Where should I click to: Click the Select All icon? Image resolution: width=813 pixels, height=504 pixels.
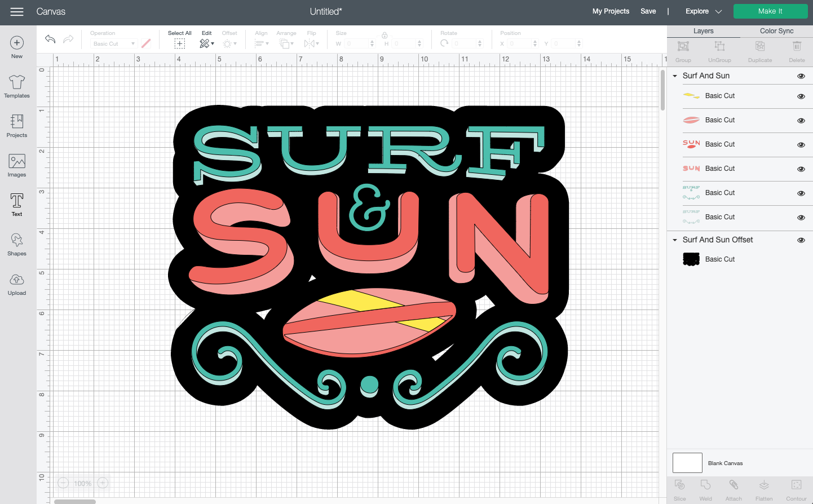pyautogui.click(x=180, y=43)
